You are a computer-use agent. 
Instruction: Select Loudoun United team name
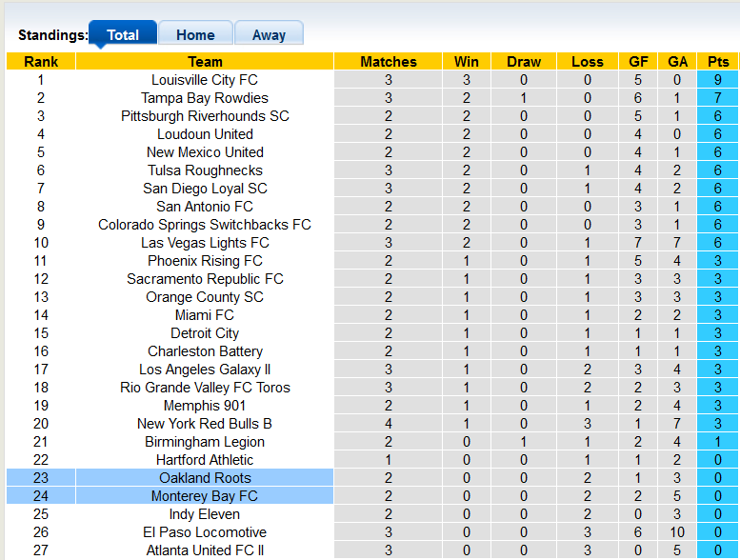click(x=205, y=134)
